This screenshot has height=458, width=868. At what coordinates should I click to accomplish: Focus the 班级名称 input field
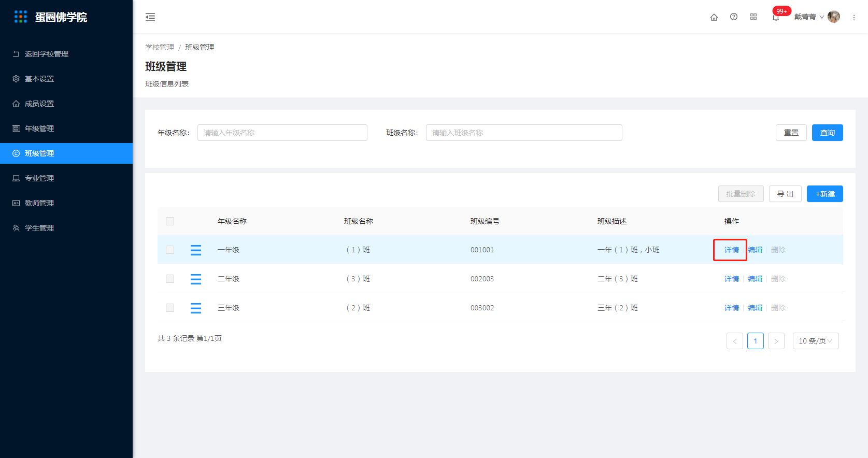point(524,133)
